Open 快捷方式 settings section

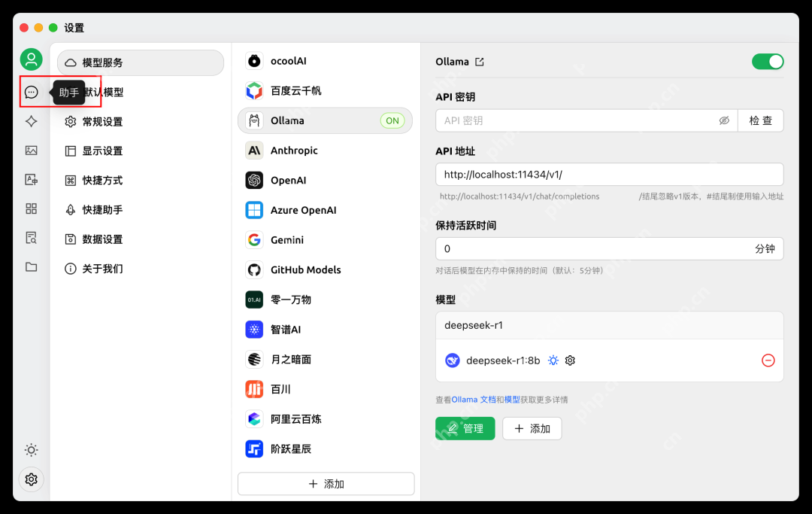click(x=141, y=181)
